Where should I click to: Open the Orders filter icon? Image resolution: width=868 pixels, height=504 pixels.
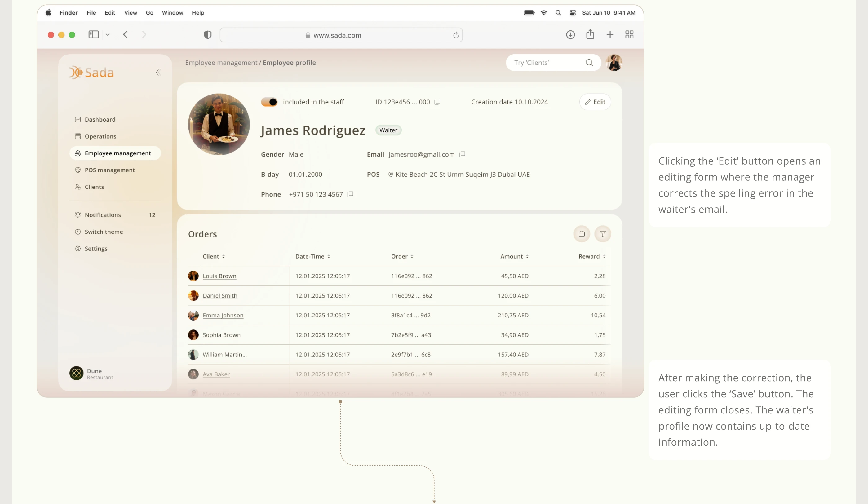click(x=603, y=234)
